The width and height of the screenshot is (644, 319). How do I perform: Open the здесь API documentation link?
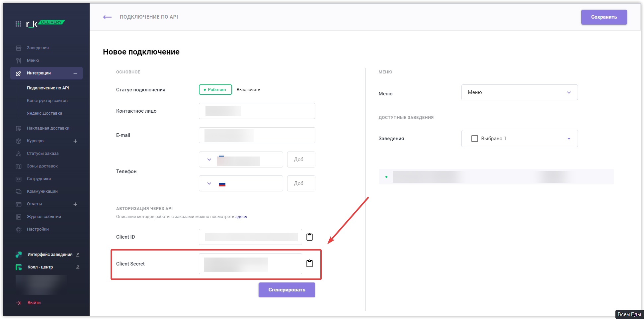pyautogui.click(x=241, y=217)
